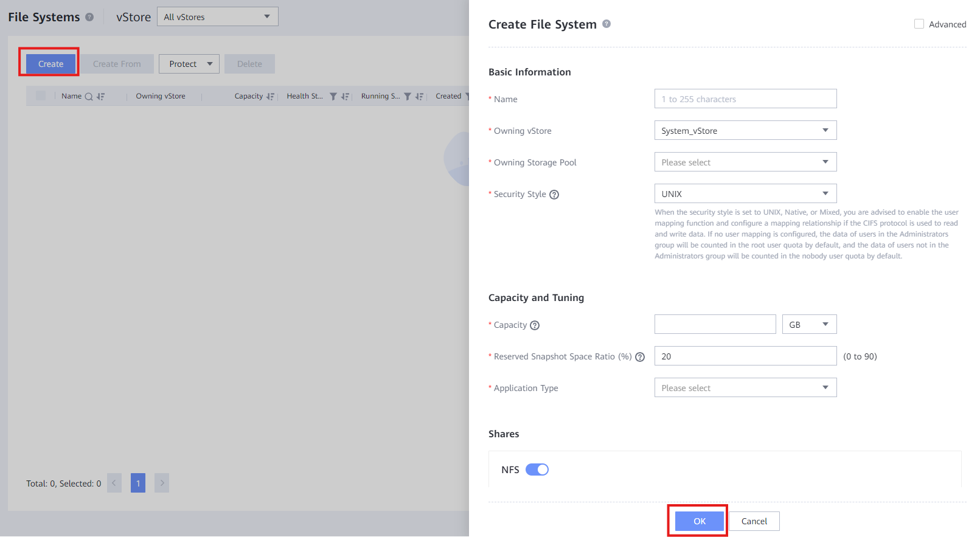
Task: Open help tooltip for Security Style
Action: pyautogui.click(x=554, y=195)
